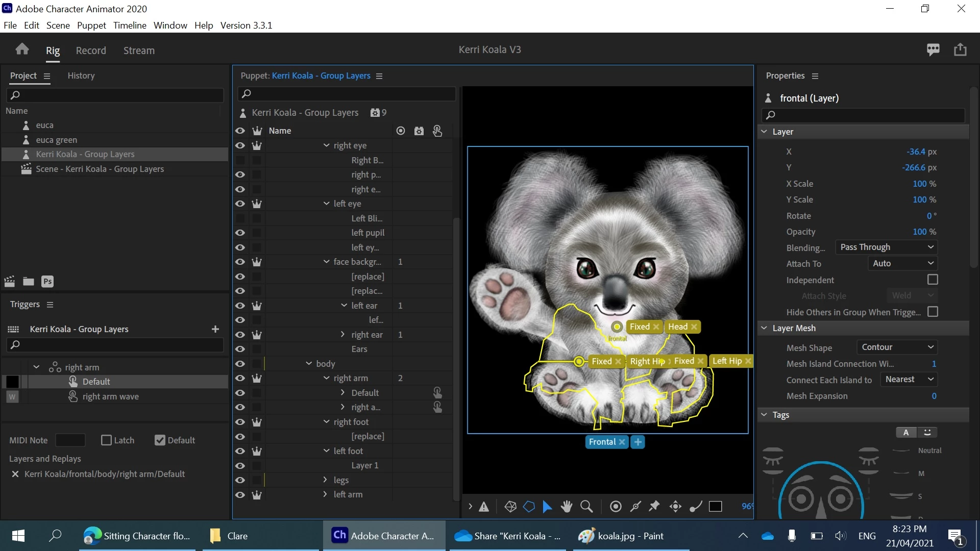Click the Photoshop import icon in Project panel

[47, 282]
